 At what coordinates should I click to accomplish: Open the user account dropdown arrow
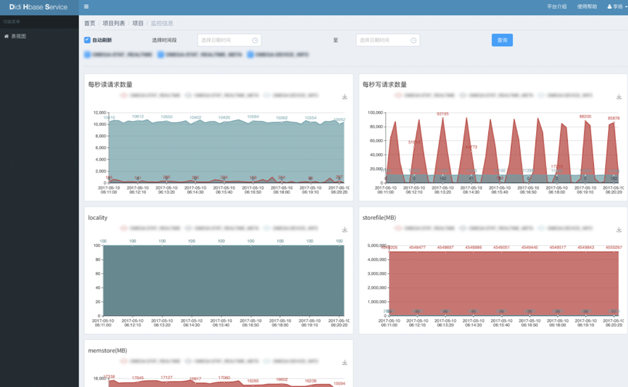[x=626, y=7]
